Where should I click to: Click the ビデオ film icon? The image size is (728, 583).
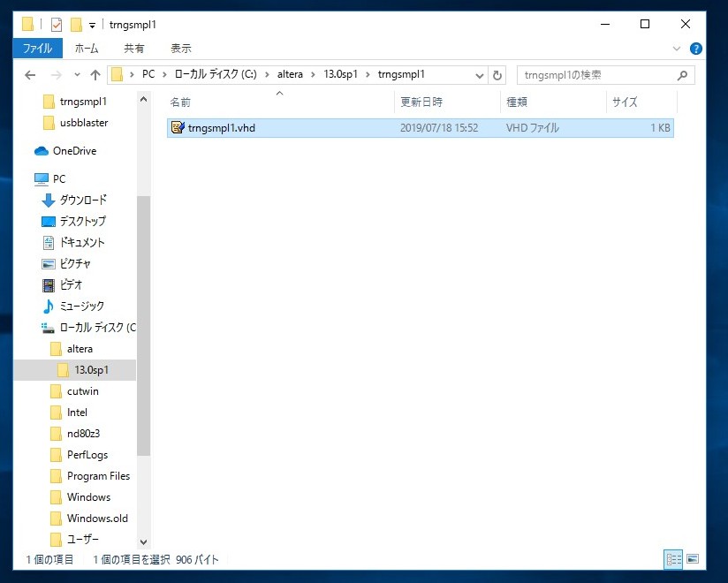[x=49, y=285]
